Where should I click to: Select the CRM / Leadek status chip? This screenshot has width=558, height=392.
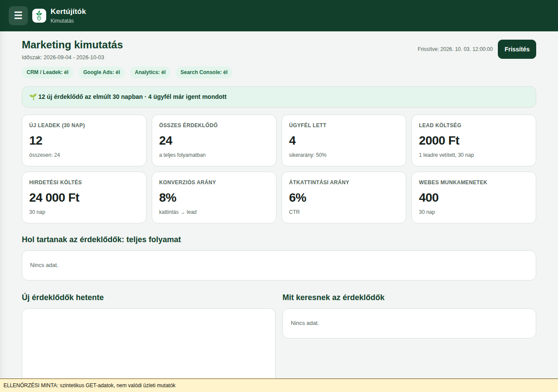pos(48,72)
